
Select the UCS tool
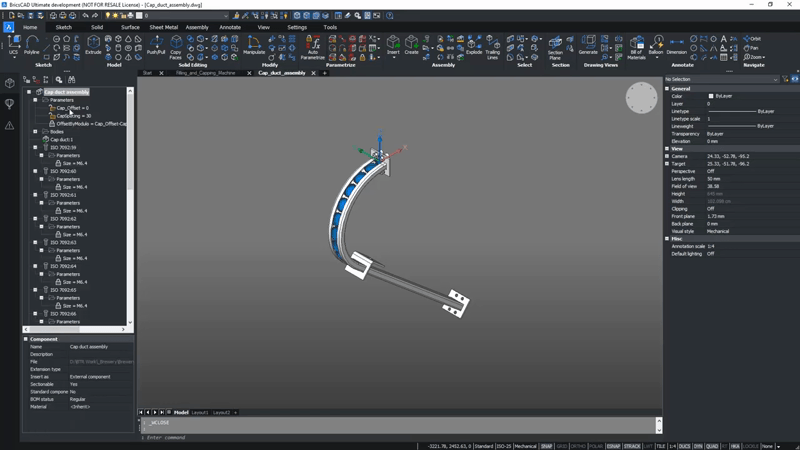coord(13,45)
